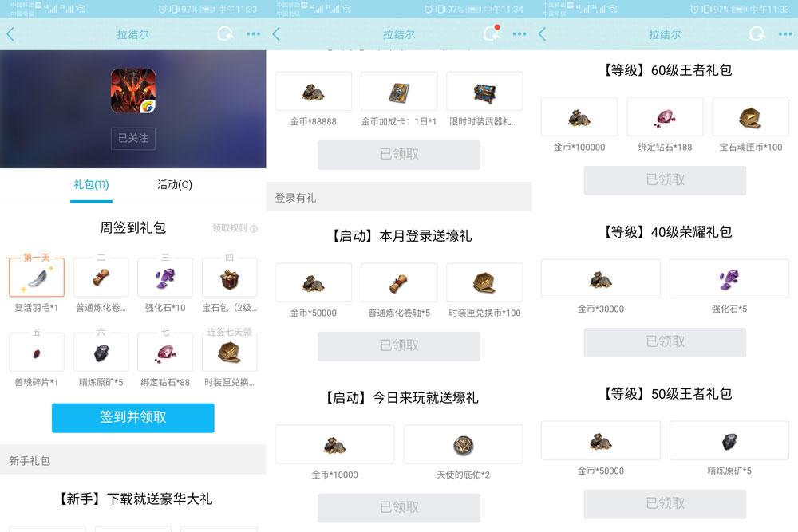
Task: Tap the 周签到礼包 heading
Action: (132, 228)
